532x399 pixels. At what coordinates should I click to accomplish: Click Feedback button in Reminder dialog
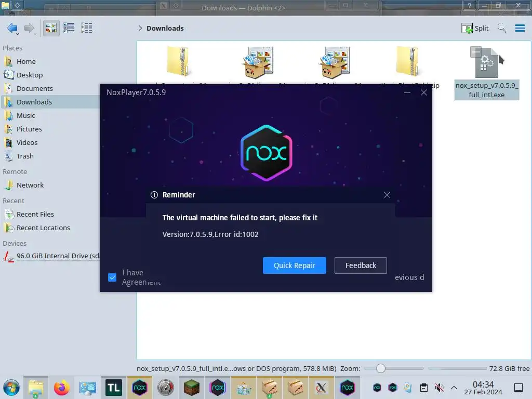pos(361,265)
